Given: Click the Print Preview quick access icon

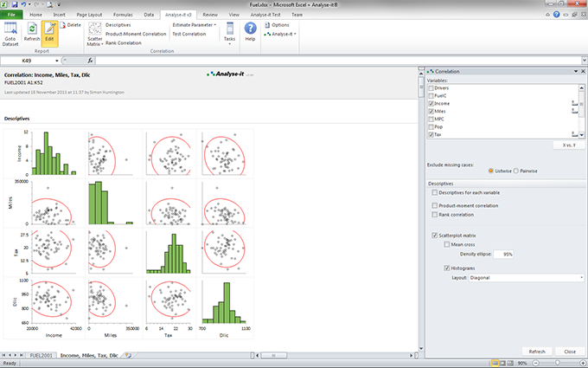Looking at the screenshot, I should 50,4.
